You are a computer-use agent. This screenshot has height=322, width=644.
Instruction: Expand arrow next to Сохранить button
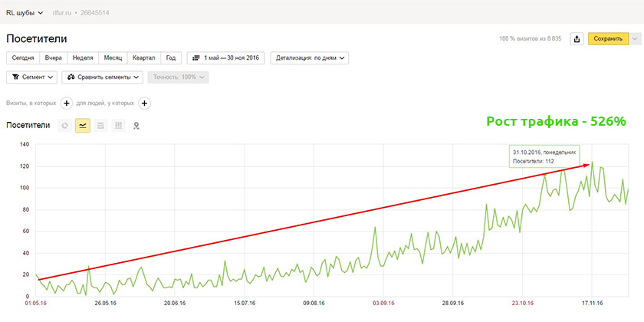tap(635, 39)
